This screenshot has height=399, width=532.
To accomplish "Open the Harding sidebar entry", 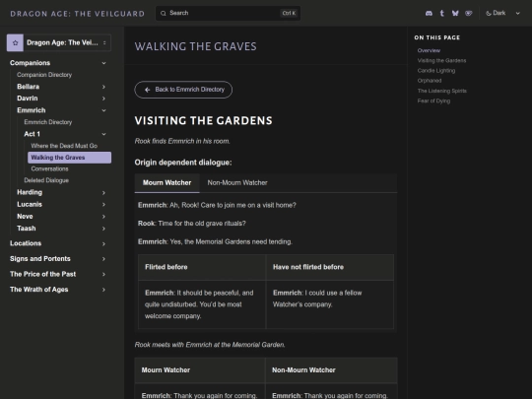I will point(30,192).
